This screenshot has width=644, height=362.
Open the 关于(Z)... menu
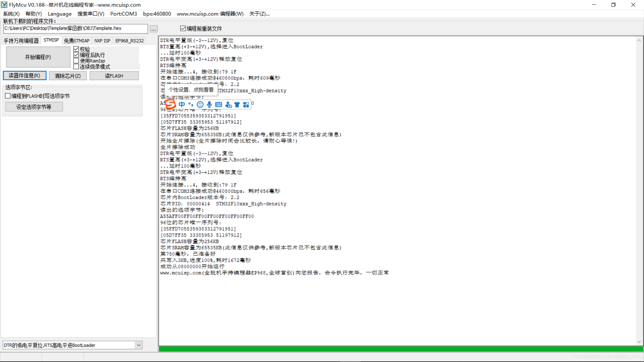coord(259,14)
